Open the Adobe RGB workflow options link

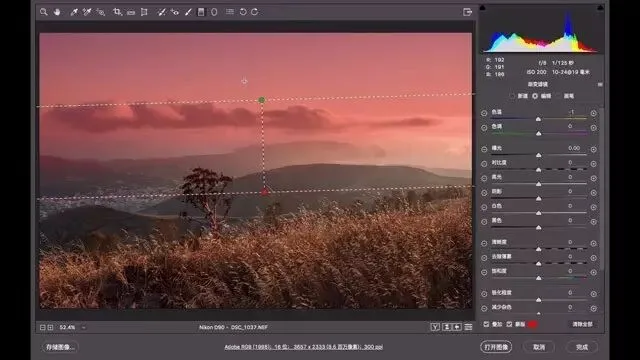tap(303, 347)
